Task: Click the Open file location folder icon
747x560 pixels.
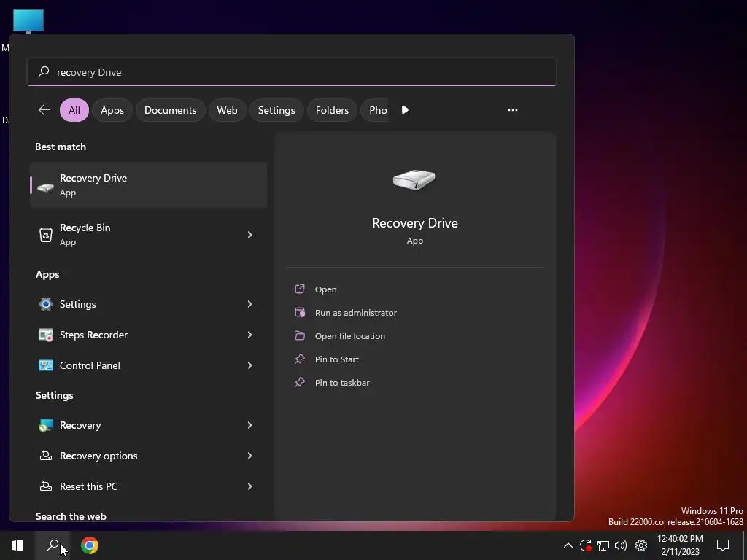Action: pyautogui.click(x=300, y=335)
